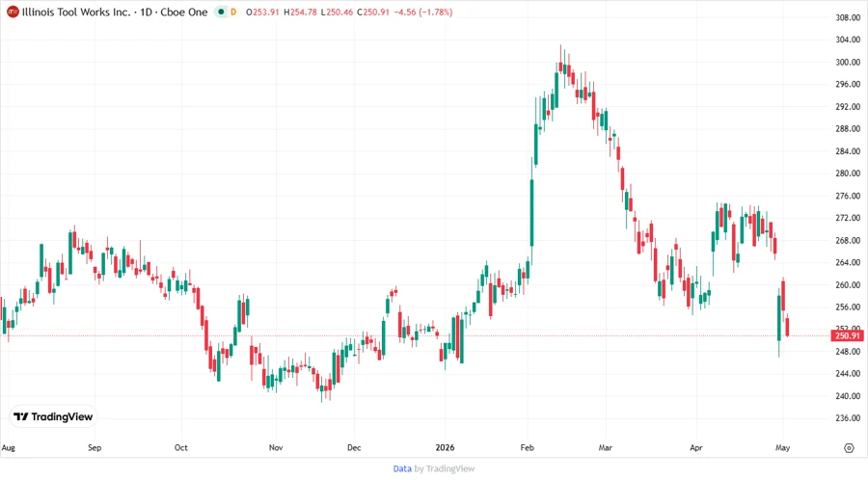Click the 288.00 price axis label
The width and height of the screenshot is (868, 480).
(x=848, y=129)
